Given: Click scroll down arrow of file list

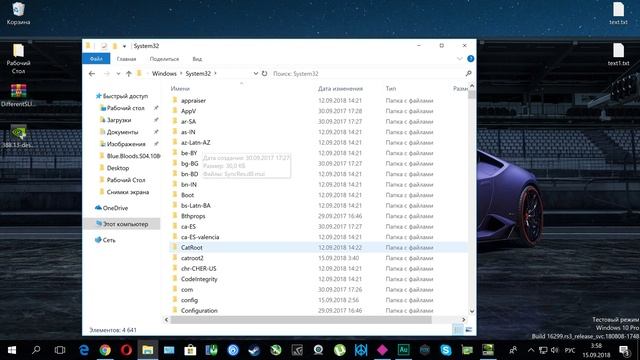Looking at the screenshot, I should [472, 311].
